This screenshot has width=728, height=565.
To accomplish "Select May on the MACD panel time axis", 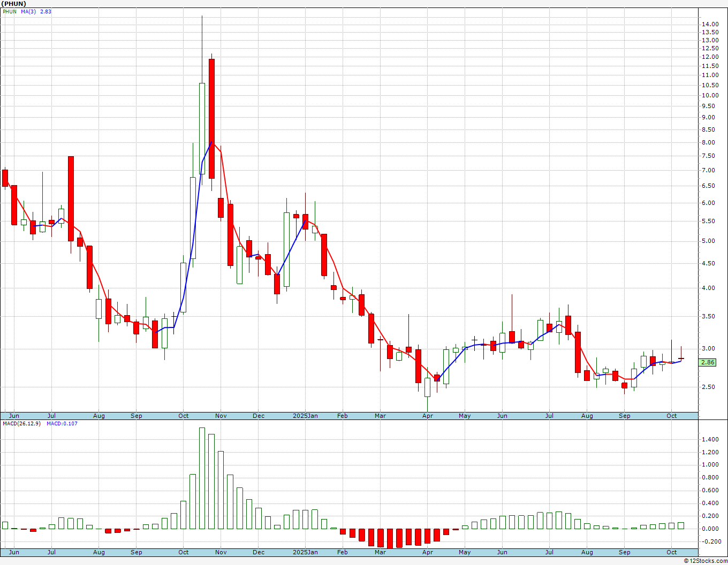I will [465, 552].
